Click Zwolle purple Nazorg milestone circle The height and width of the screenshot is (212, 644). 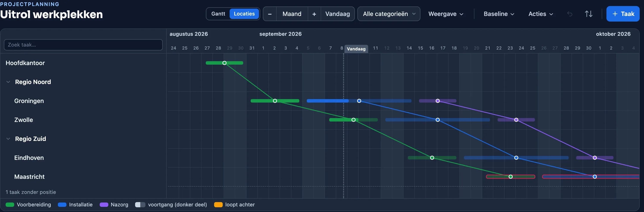(516, 120)
